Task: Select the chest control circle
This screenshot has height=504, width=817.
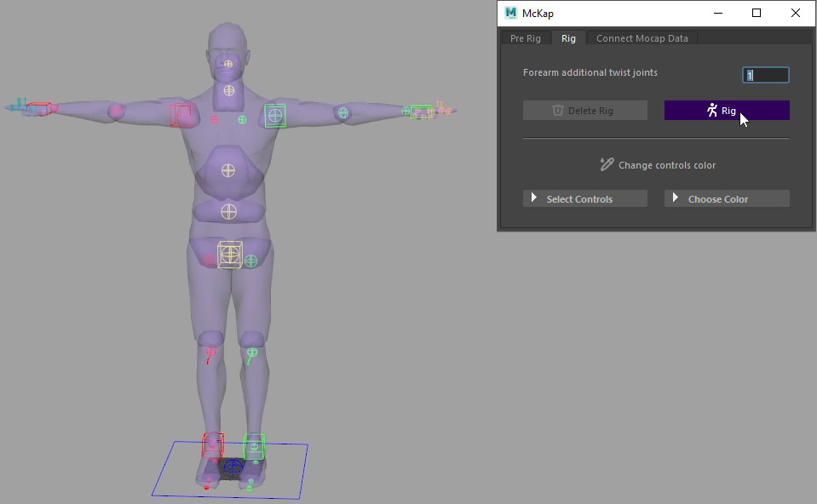Action: 228,170
